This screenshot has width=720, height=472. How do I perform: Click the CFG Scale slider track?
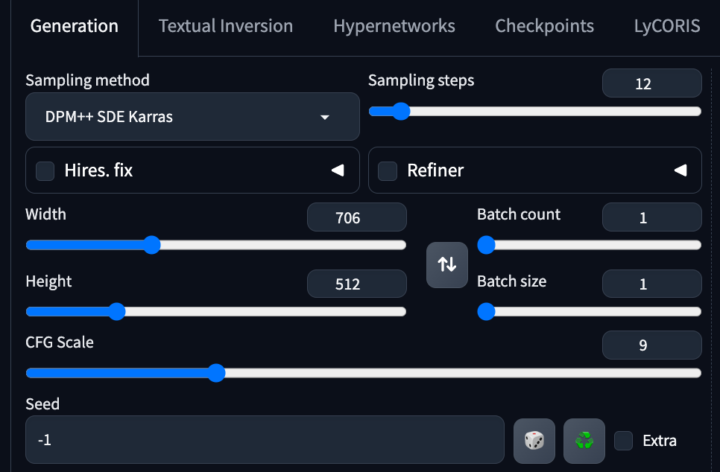[x=400, y=373]
